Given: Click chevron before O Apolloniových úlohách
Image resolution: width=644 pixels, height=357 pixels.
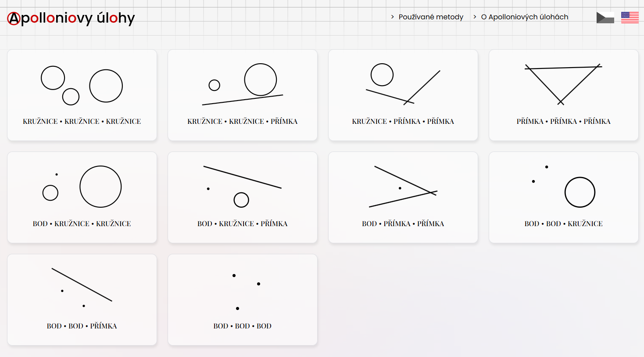Looking at the screenshot, I should (475, 17).
